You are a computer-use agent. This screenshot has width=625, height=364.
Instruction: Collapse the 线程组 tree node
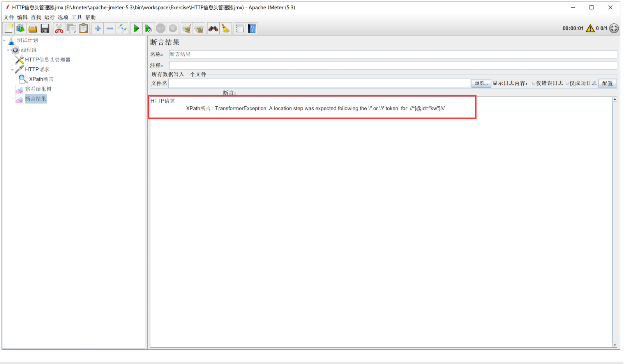tap(8, 50)
